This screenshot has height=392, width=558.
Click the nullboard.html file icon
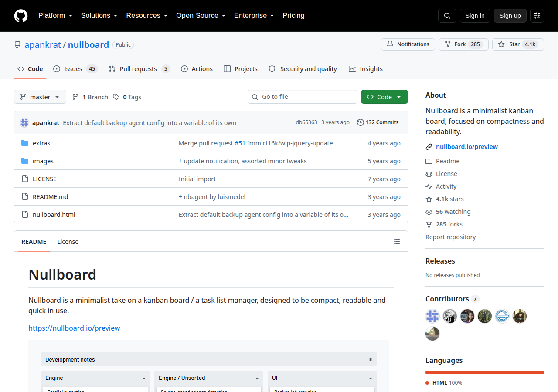[x=25, y=215]
